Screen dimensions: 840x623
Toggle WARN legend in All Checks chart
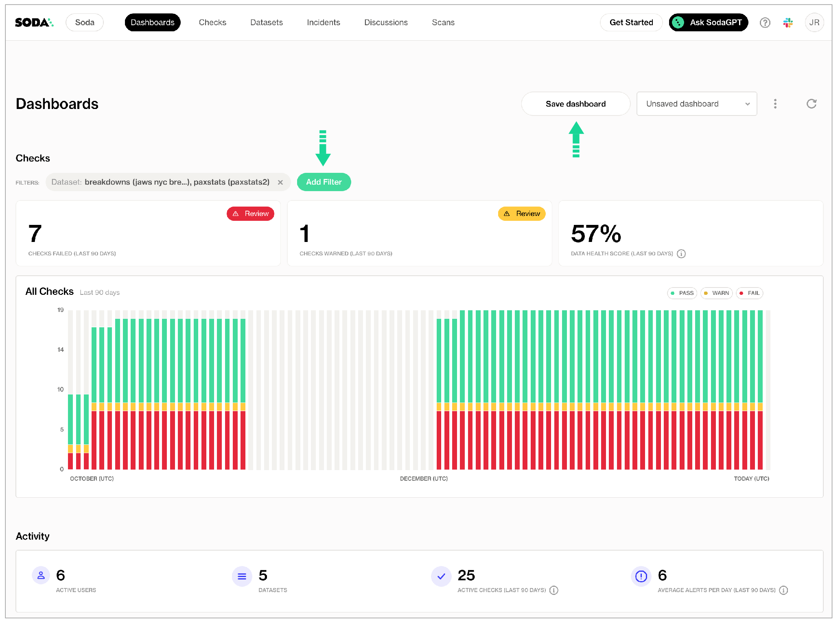(x=716, y=293)
